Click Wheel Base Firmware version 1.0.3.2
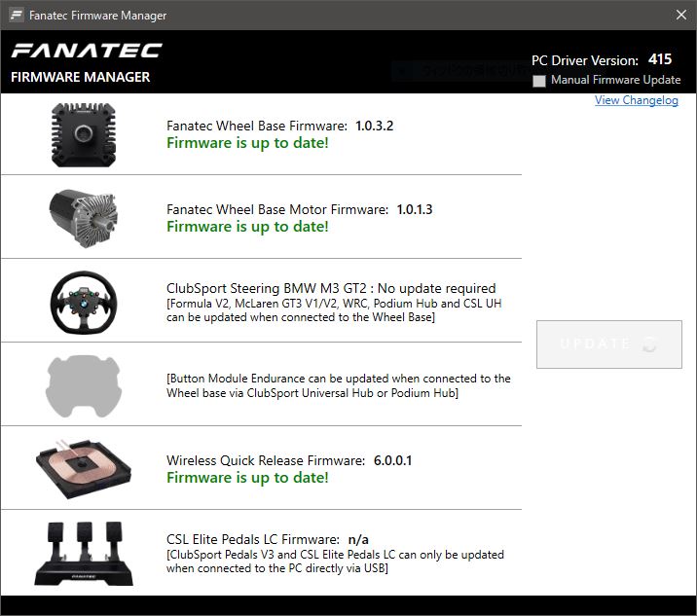 pos(375,126)
